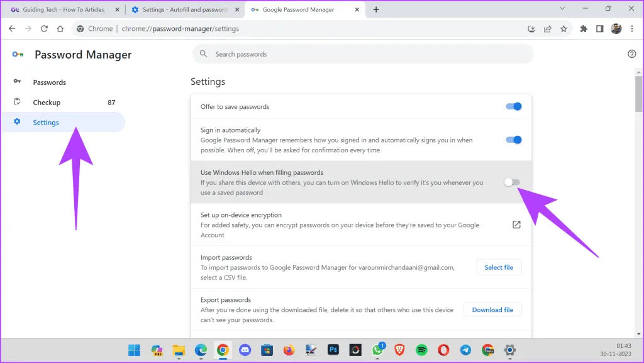The width and height of the screenshot is (644, 363).
Task: Click Select file to import passwords
Action: 499,267
